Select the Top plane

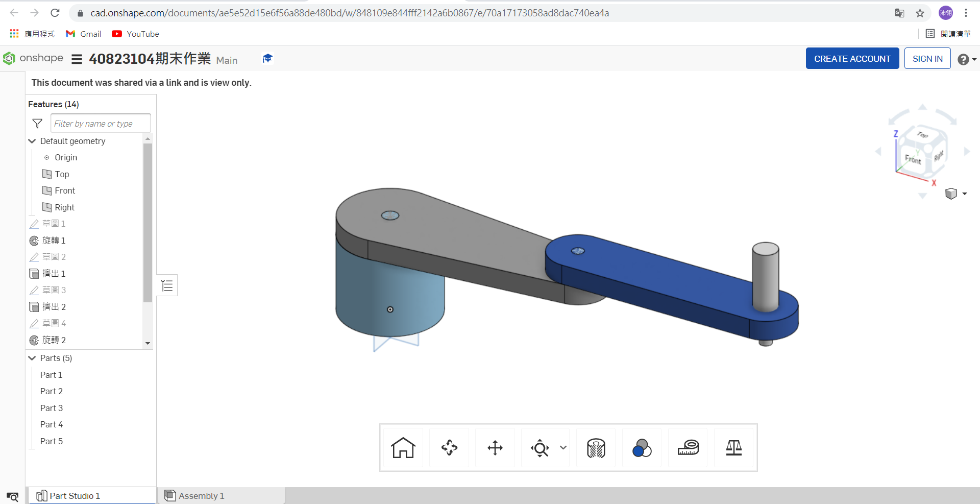point(62,174)
